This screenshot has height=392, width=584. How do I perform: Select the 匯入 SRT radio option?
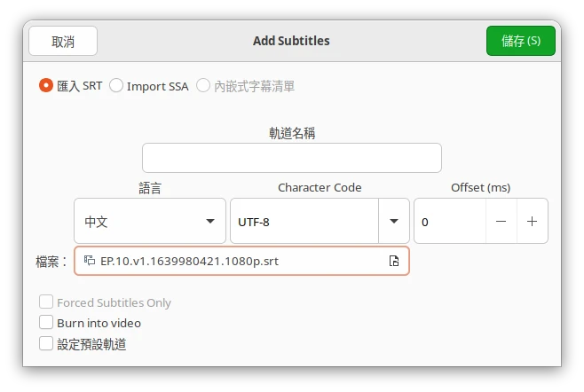[x=46, y=86]
